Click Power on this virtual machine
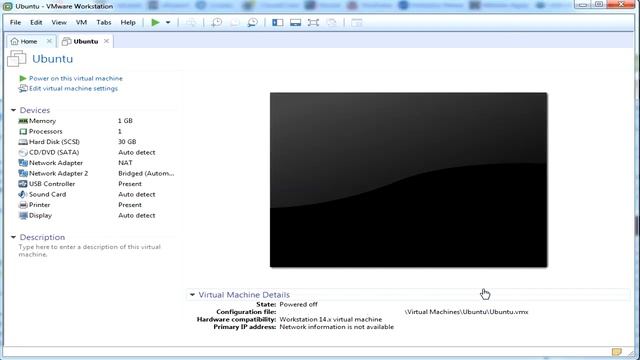Screen dimensions: 640x360 pyautogui.click(x=76, y=78)
